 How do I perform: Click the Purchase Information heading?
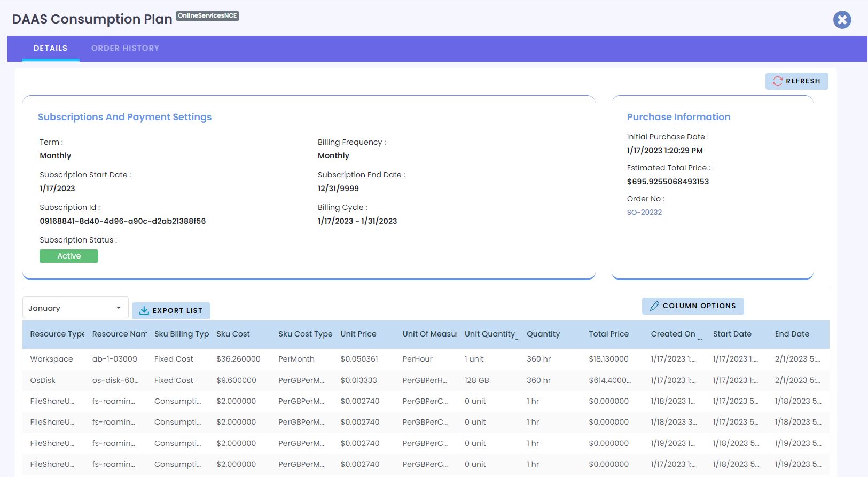pos(678,117)
